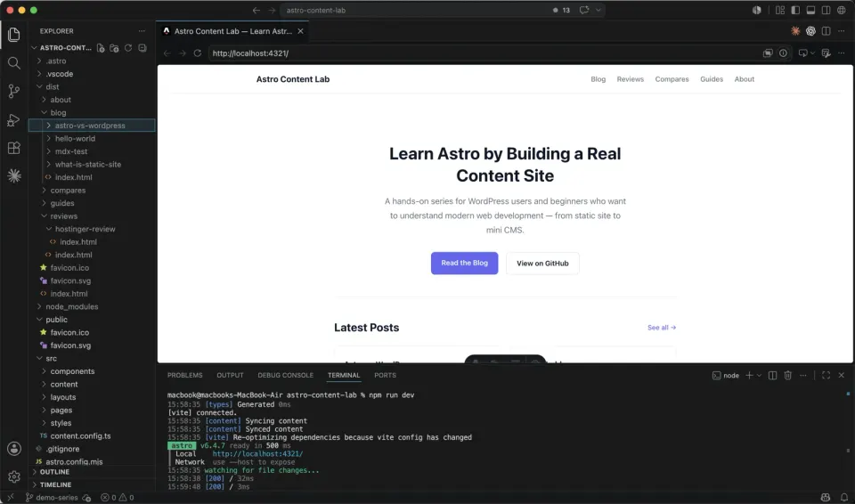Screen dimensions: 855x504
Task: Open the About link in site navigation
Action: 745,79
